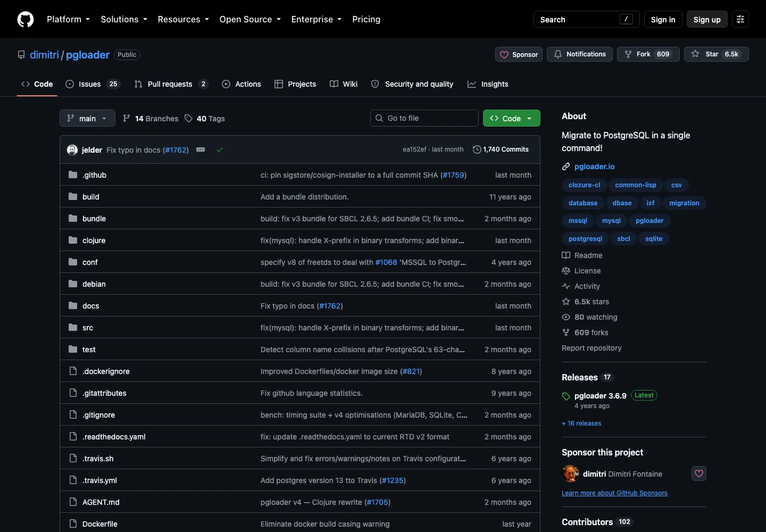Open the Pricing page
766x532 pixels.
(x=366, y=19)
